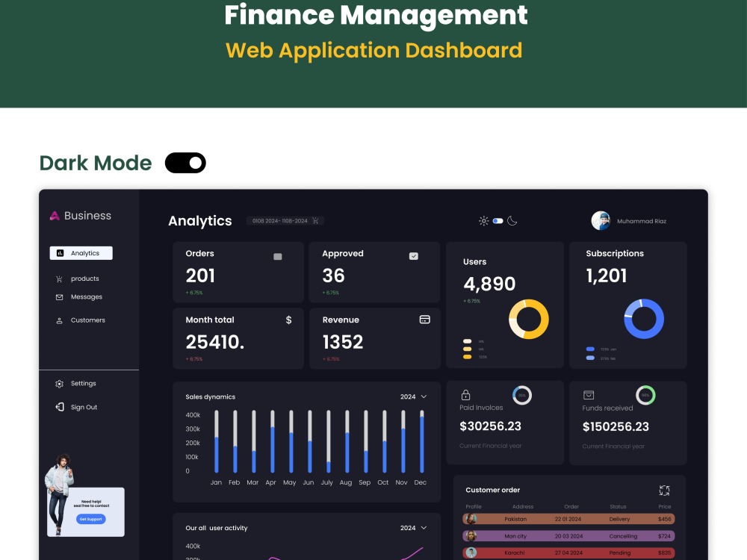Click the July bar in Sales dynamics
747x560 pixels.
pos(328,441)
